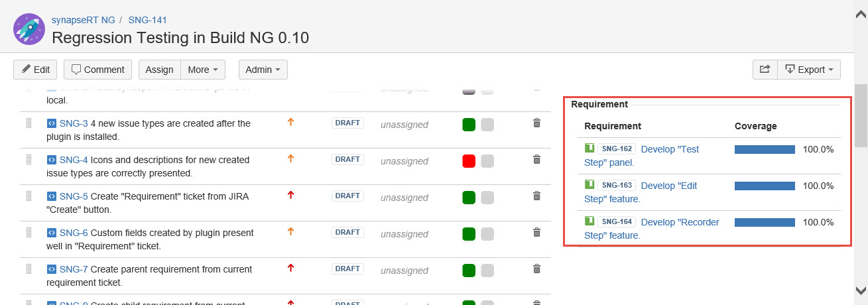The width and height of the screenshot is (868, 305).
Task: Toggle the grey status box on SNG-6 row
Action: point(487,234)
